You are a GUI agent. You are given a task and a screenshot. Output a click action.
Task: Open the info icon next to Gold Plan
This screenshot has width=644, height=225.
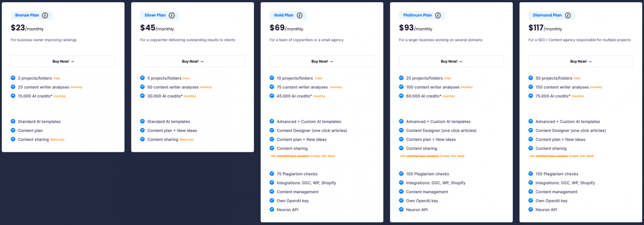pos(300,15)
